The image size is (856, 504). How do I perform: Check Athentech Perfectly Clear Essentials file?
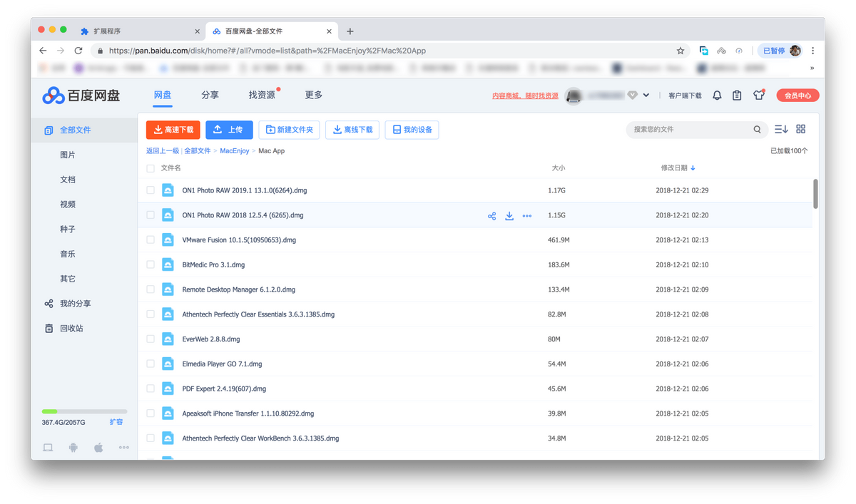151,314
